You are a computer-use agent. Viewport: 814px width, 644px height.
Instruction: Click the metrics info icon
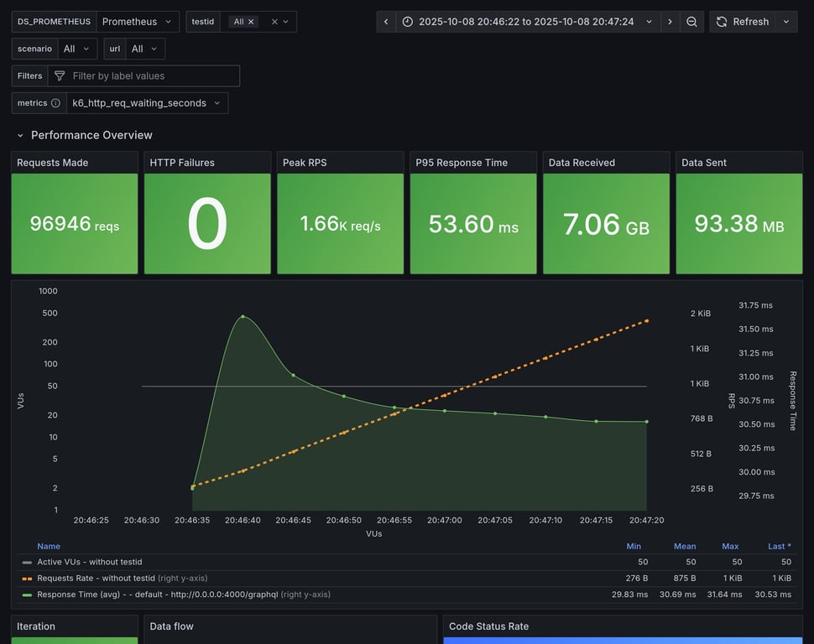[55, 103]
